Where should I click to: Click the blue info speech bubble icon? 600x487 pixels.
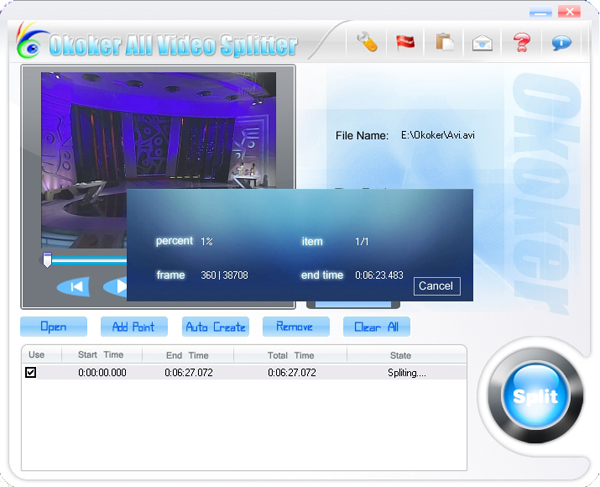561,42
